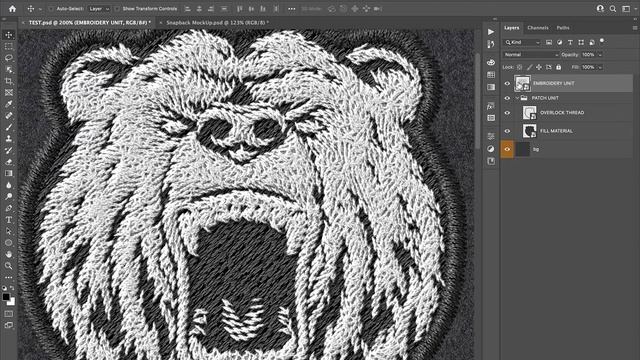This screenshot has width=640, height=360.
Task: Select the Clone Stamp tool
Action: pos(9,139)
